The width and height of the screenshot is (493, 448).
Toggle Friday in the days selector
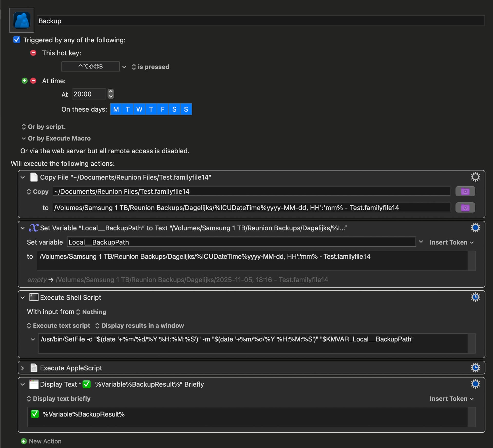[163, 109]
